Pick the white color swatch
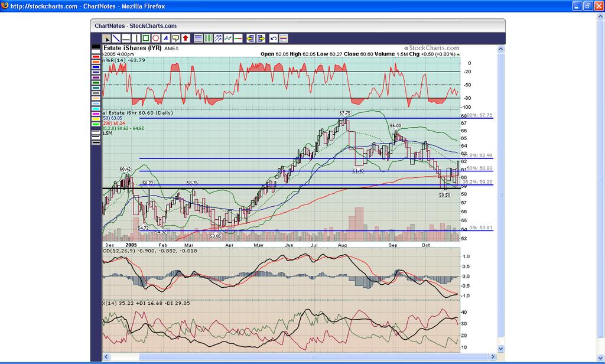 pyautogui.click(x=96, y=51)
